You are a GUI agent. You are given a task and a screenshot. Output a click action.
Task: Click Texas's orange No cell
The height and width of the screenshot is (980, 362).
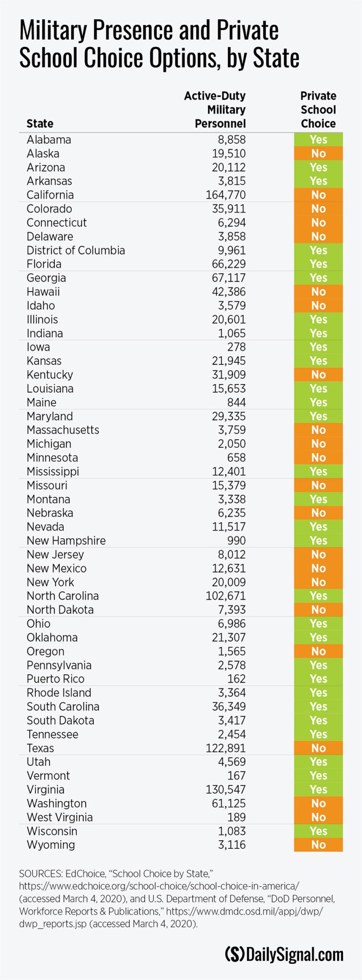click(x=318, y=748)
